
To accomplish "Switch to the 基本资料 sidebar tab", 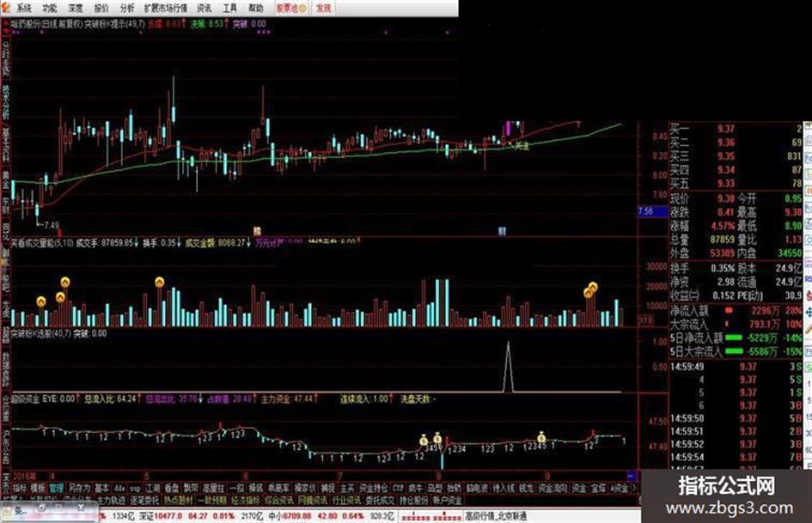I will pos(6,147).
